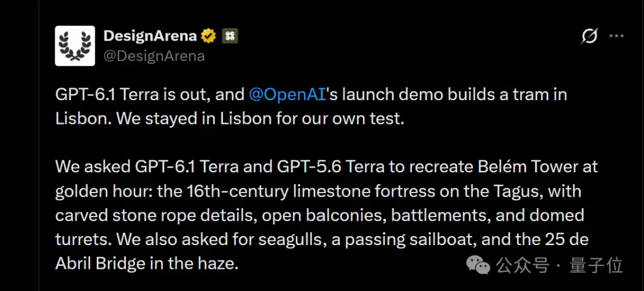644x291 pixels.
Task: Open the Grok explain-post icon
Action: (x=589, y=36)
